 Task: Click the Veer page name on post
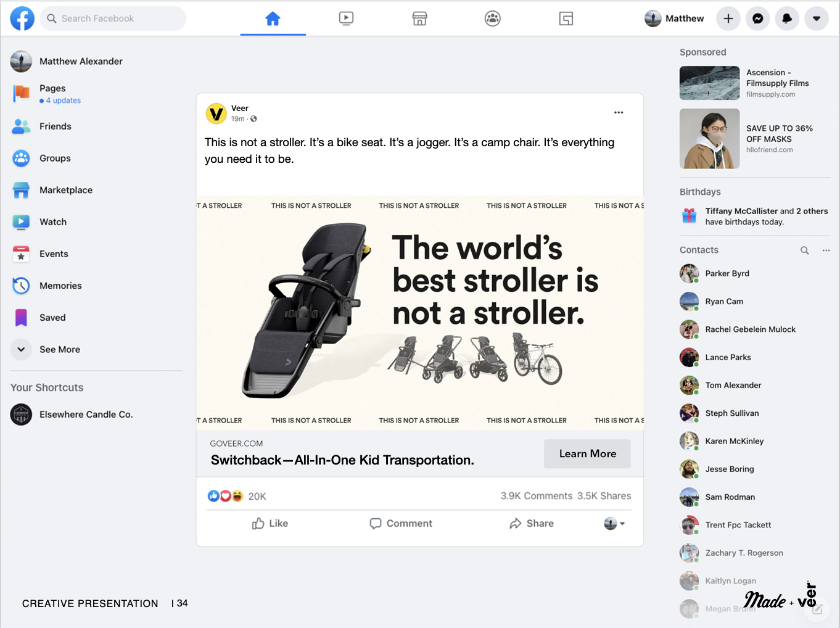click(240, 108)
